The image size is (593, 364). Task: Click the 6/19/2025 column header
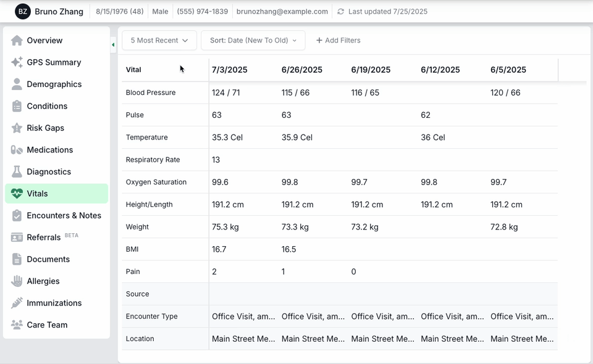pyautogui.click(x=371, y=70)
